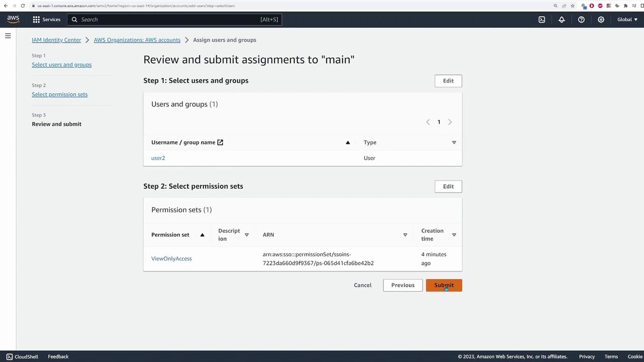Viewport: 644px width, 362px height.
Task: Open the AWS Services grid menu
Action: (x=46, y=20)
